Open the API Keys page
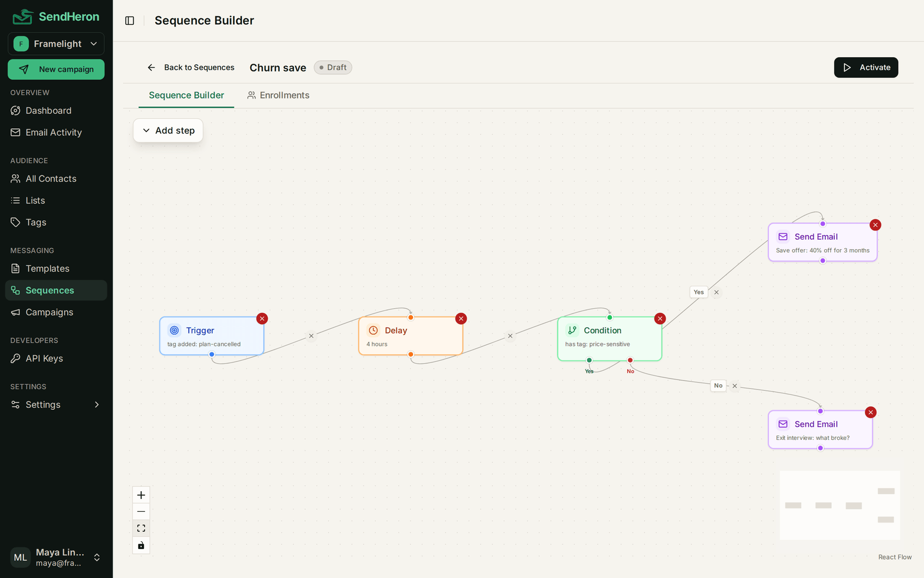Screen dimensions: 924x578 56,358
